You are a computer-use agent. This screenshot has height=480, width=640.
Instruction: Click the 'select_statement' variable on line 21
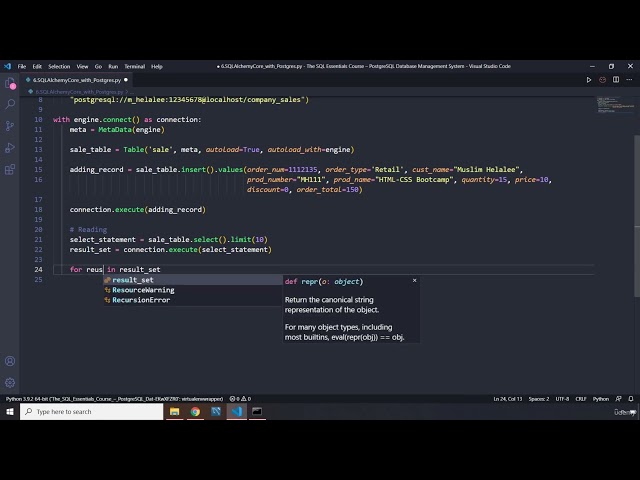pyautogui.click(x=102, y=240)
